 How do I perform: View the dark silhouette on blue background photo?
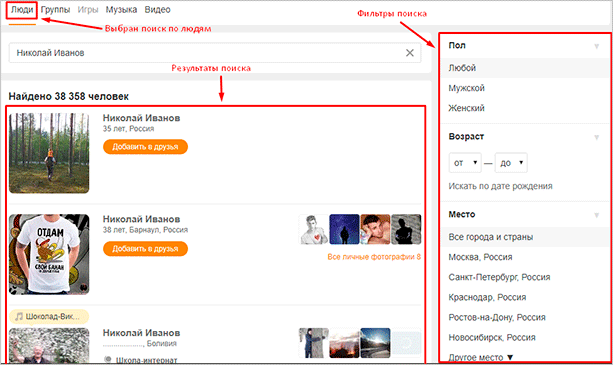tap(344, 229)
